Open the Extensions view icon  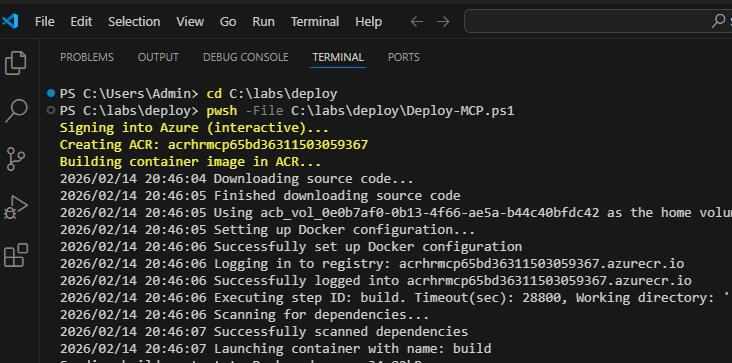pos(16,255)
